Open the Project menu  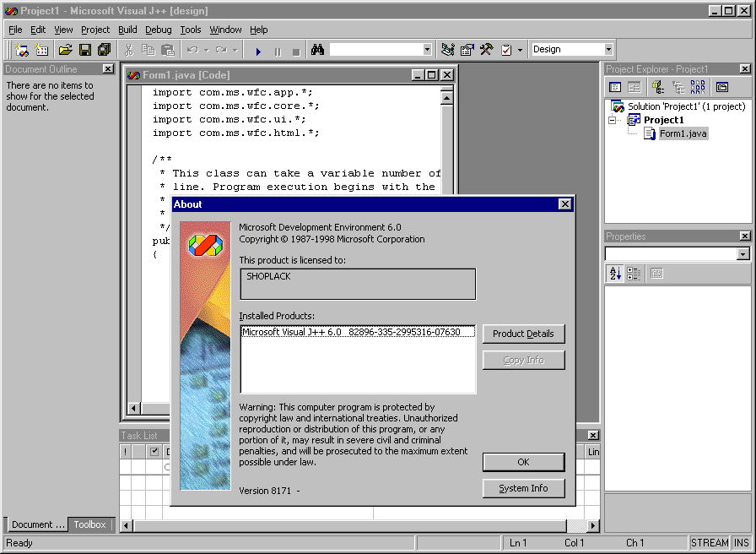(95, 30)
